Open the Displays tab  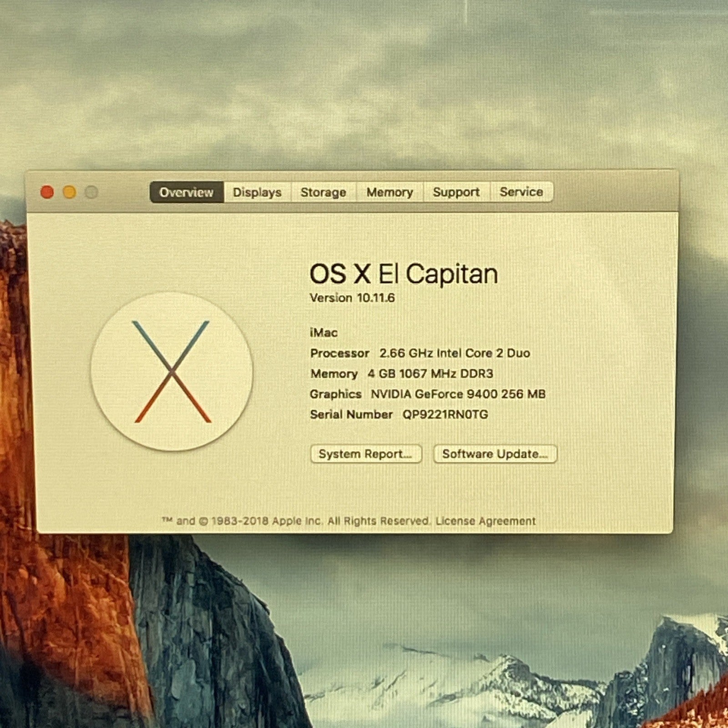[x=257, y=192]
